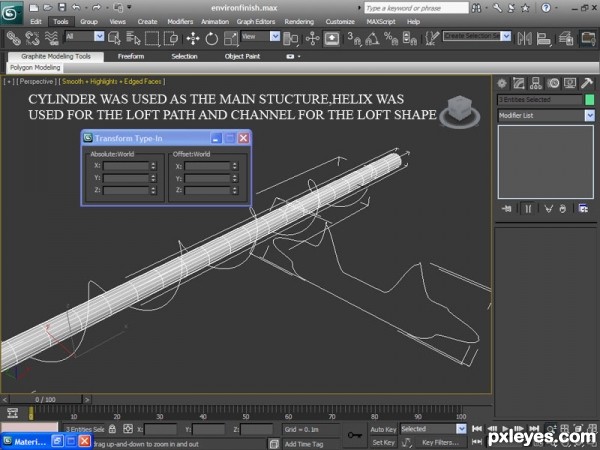Screen dimensions: 600x450
Task: Open the Modify command panel tab
Action: (x=519, y=83)
